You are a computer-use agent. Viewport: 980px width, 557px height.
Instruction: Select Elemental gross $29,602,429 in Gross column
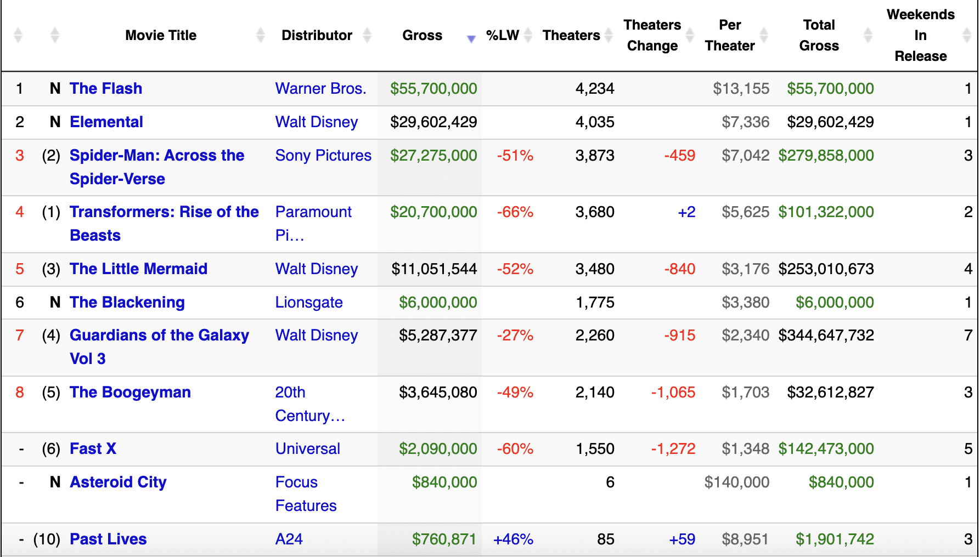click(433, 122)
